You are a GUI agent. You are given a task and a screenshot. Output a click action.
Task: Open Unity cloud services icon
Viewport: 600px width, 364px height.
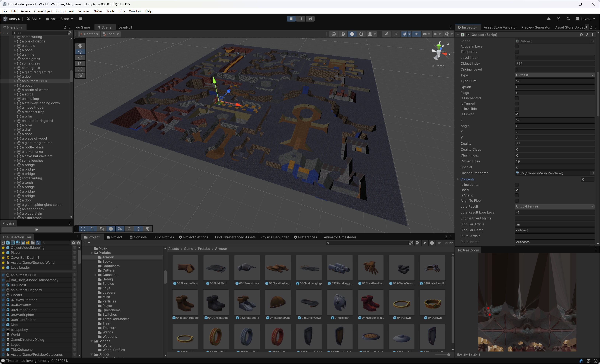[549, 19]
